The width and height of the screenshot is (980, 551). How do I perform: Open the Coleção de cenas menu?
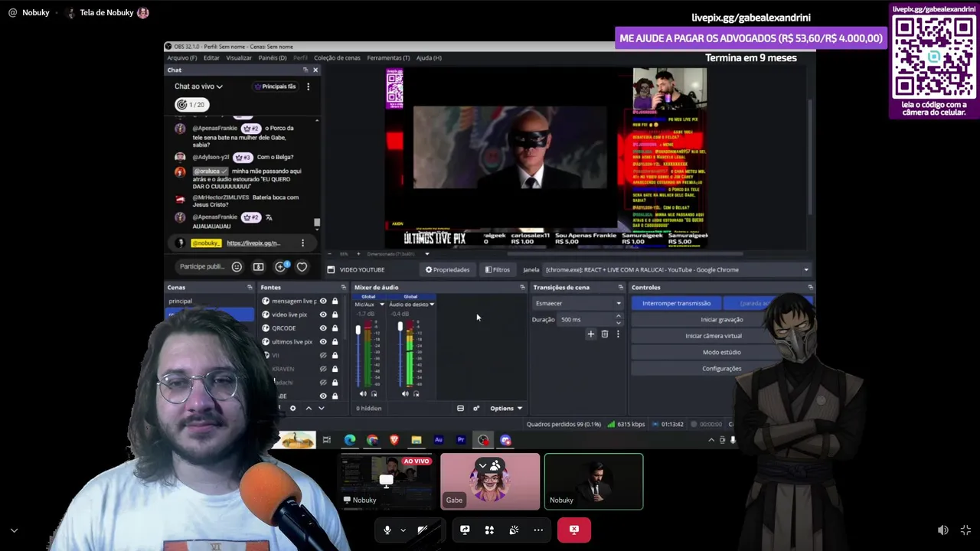point(337,57)
